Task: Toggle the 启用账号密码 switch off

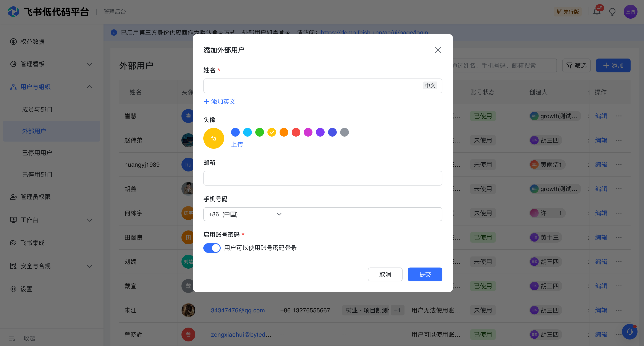Action: (212, 248)
